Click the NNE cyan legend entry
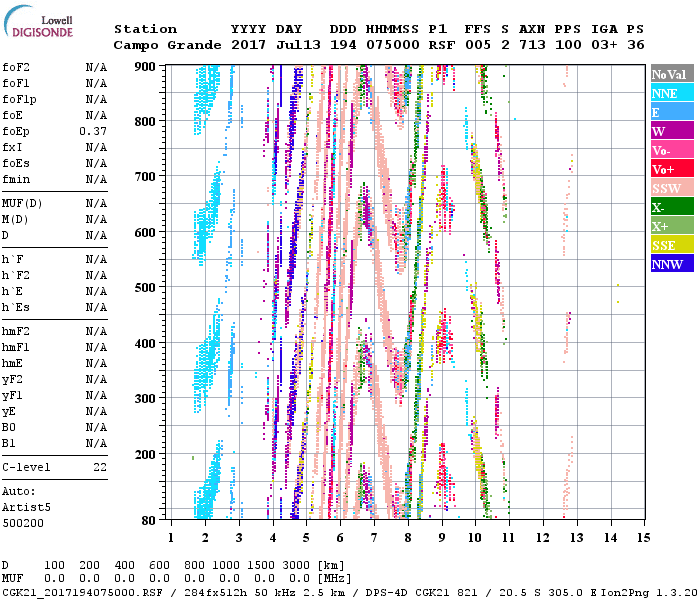Screen dimensions: 700x600 [669, 94]
